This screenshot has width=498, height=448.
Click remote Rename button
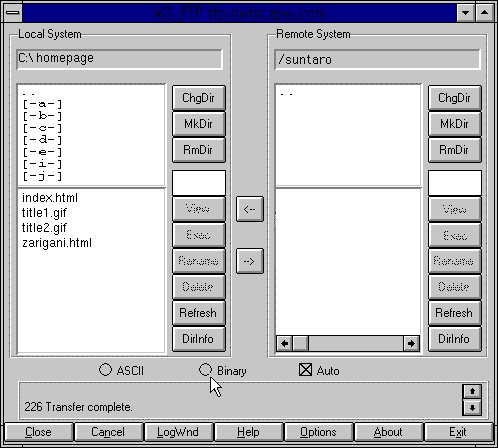pyautogui.click(x=455, y=261)
